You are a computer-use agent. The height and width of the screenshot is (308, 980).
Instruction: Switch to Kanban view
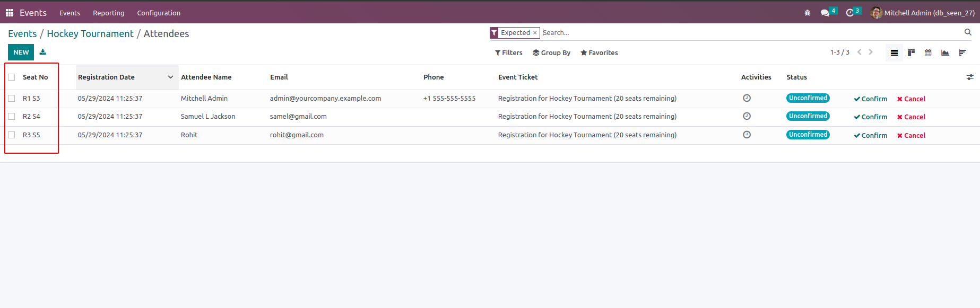911,52
